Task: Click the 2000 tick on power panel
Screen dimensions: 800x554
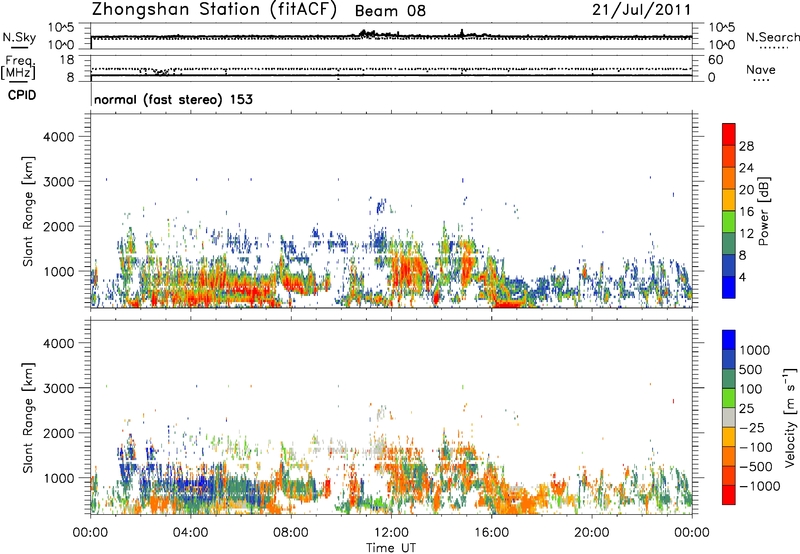Action: [x=59, y=226]
